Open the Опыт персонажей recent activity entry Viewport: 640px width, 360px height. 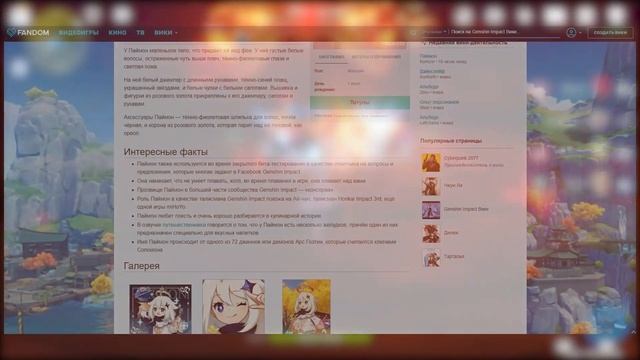pyautogui.click(x=439, y=102)
